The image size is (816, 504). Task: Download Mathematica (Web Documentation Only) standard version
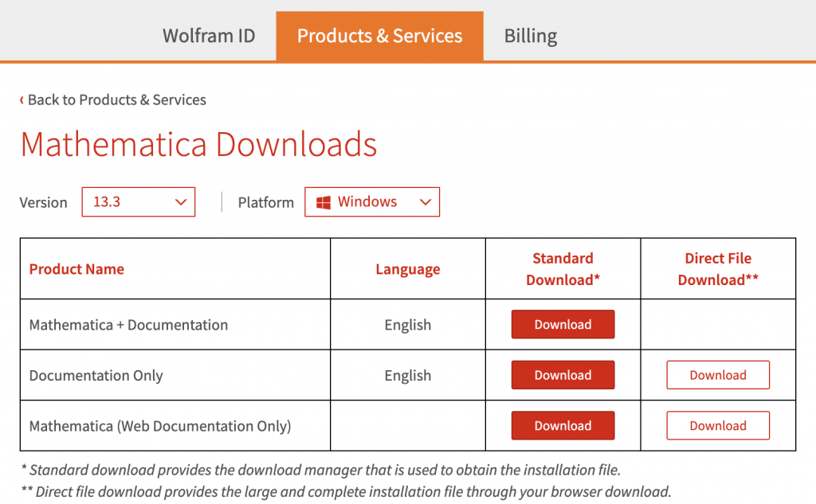(x=563, y=425)
